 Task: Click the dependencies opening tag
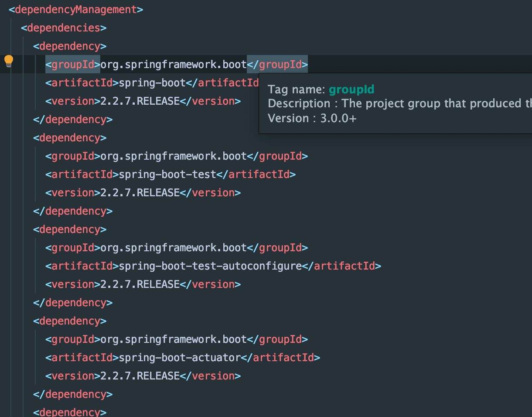tap(64, 28)
